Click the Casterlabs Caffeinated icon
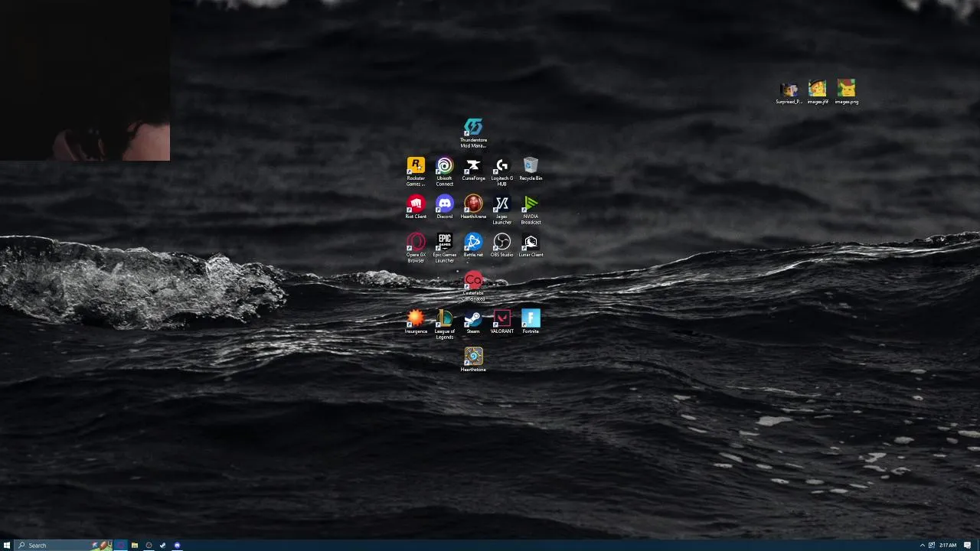The image size is (980, 551). (473, 286)
